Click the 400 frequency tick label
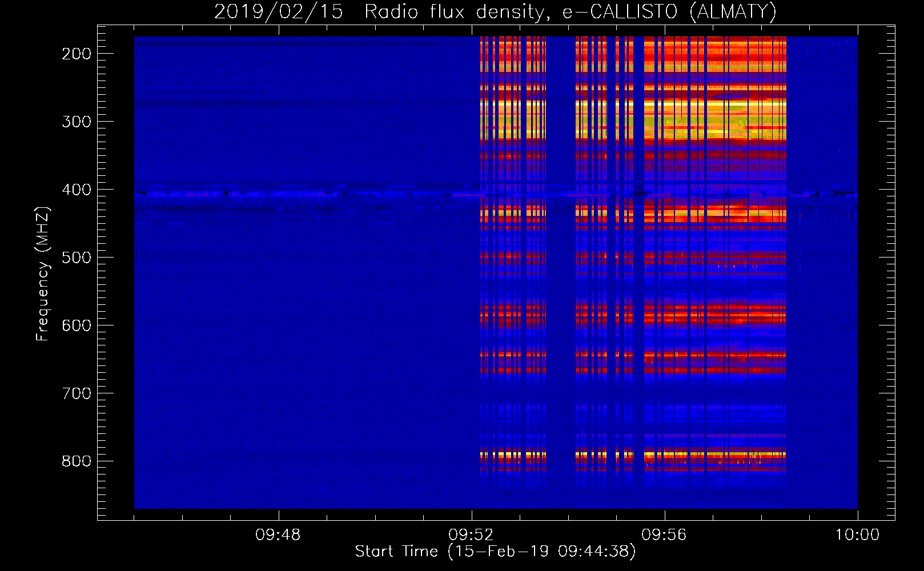 [x=77, y=190]
